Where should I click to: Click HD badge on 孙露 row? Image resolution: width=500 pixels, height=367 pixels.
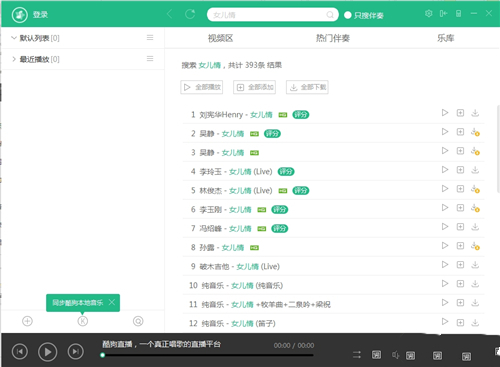click(x=254, y=248)
